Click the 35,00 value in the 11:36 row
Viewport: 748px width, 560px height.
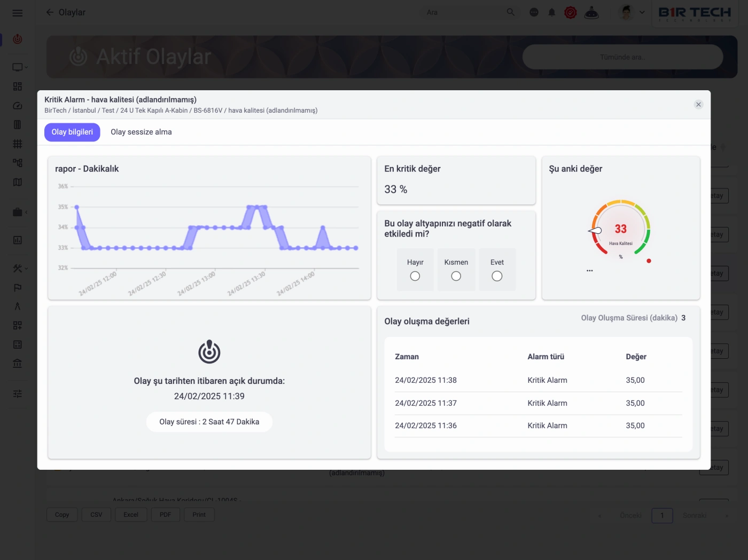click(635, 425)
